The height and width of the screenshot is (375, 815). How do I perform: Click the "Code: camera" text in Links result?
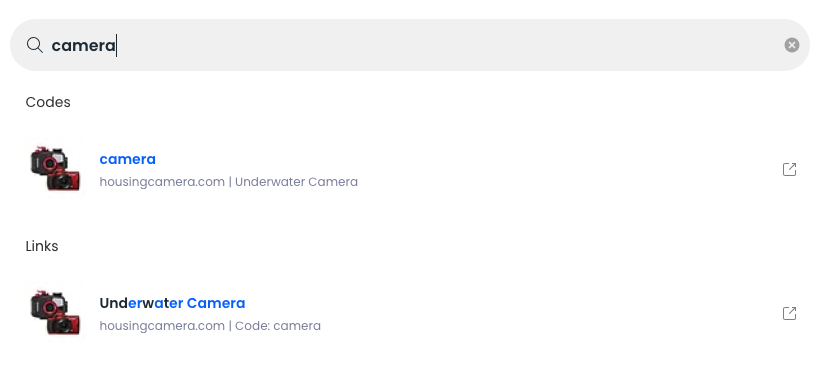[x=278, y=326]
